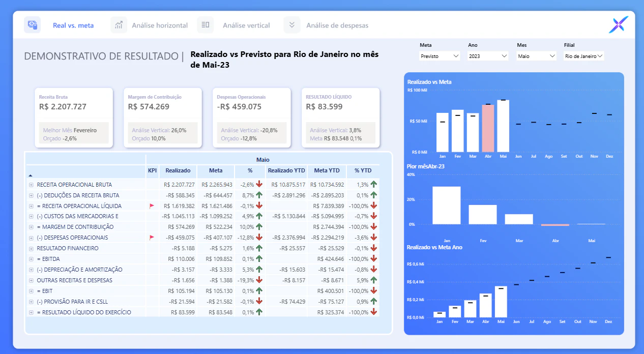The width and height of the screenshot is (644, 354).
Task: Click % YTD up arrow for OUTRAS RECEITAS E DESPESAS
Action: 374,280
